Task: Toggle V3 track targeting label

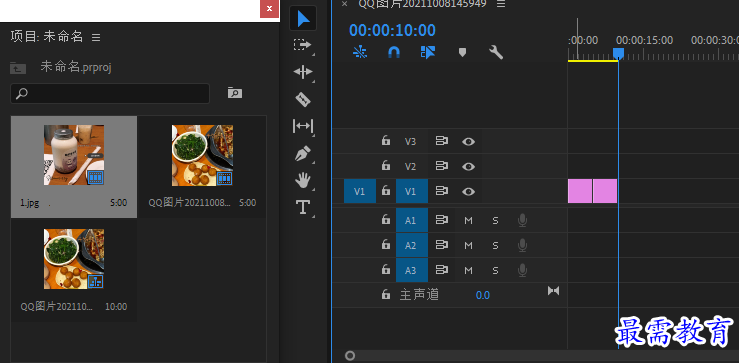Action: [411, 141]
